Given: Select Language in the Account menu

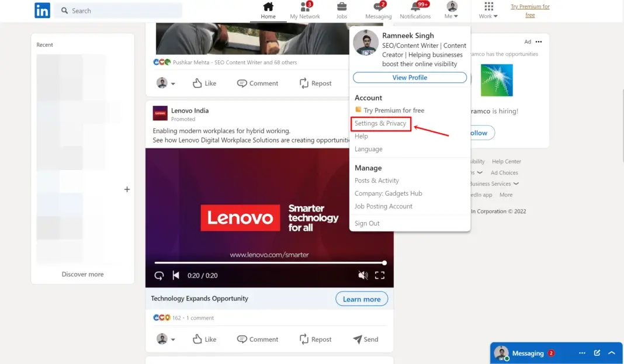Looking at the screenshot, I should point(369,149).
